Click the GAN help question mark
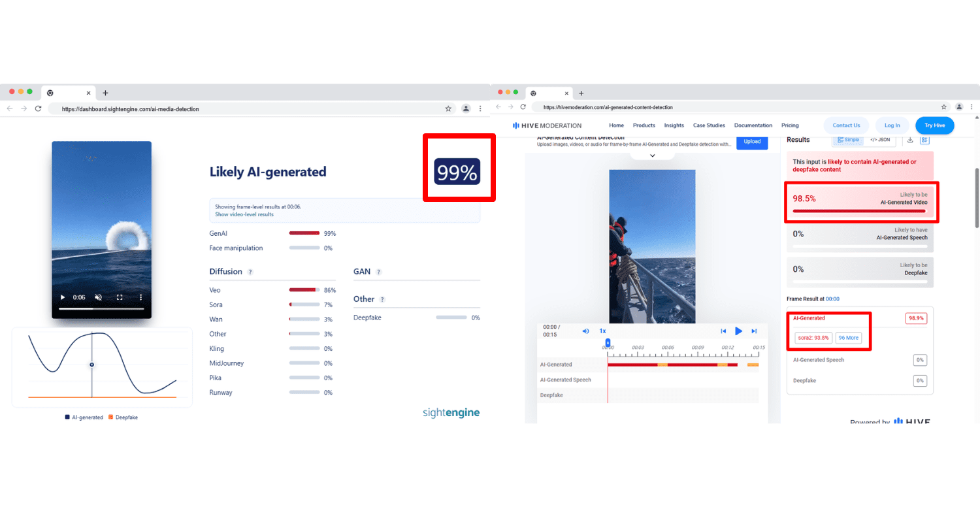The height and width of the screenshot is (507, 980). click(378, 272)
